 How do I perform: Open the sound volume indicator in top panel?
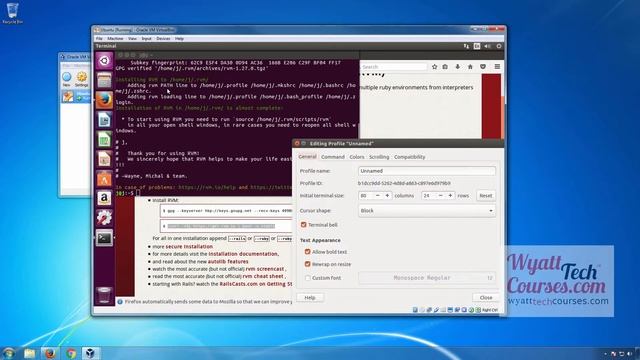[488, 46]
